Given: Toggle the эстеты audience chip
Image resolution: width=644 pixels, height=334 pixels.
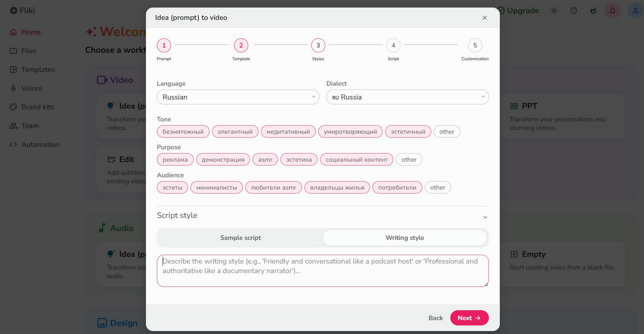Looking at the screenshot, I should (x=172, y=187).
